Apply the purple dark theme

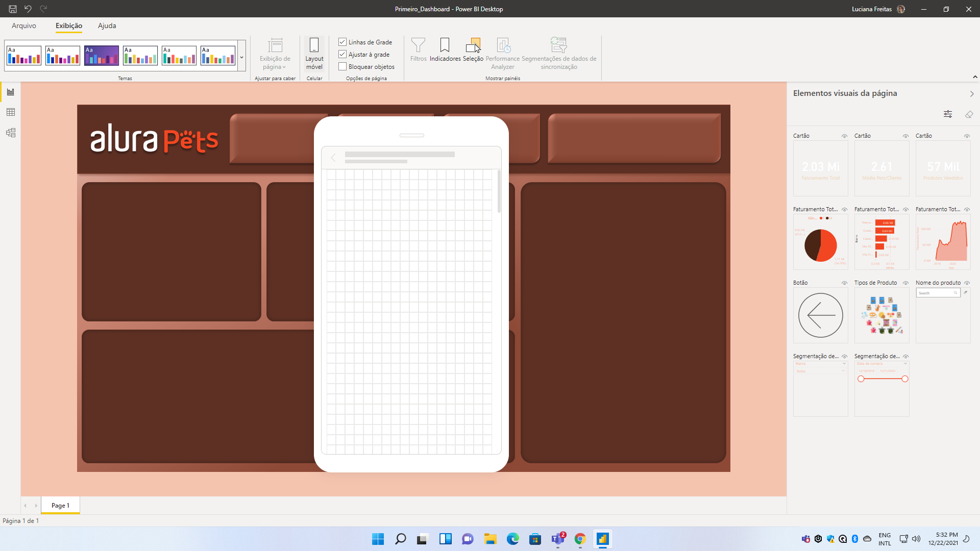(x=102, y=55)
